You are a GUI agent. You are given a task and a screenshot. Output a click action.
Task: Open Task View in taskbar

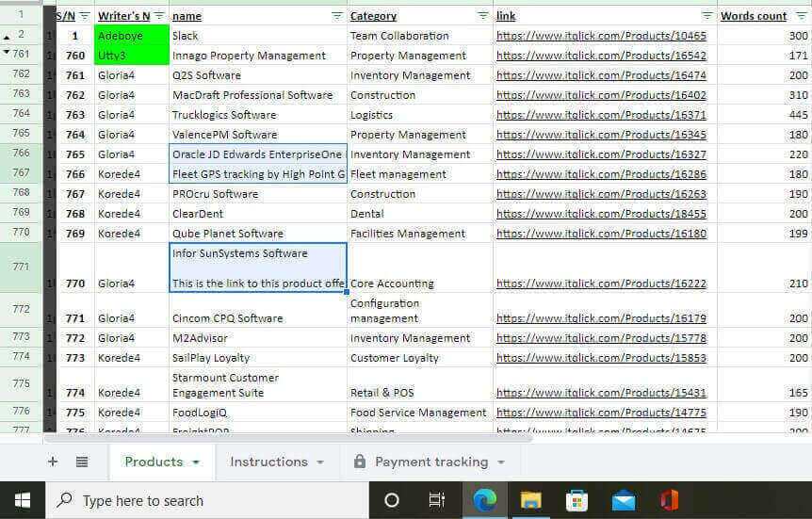click(436, 500)
